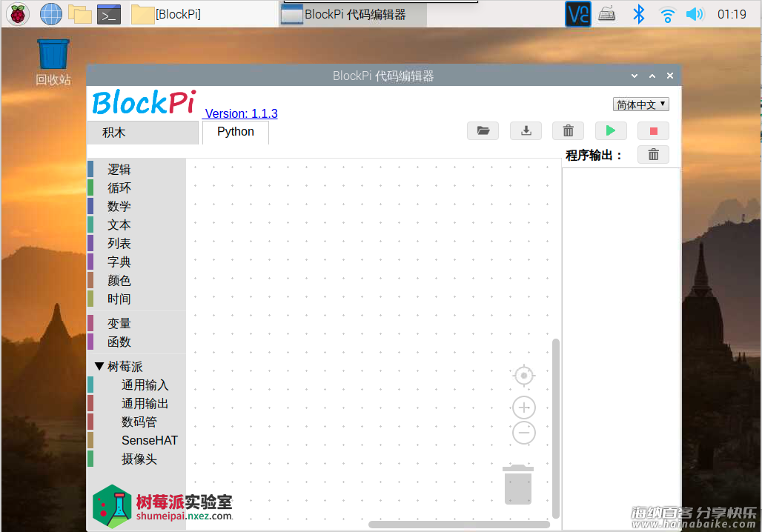Run the program with green play button
Screen dimensions: 762x532
[610, 131]
